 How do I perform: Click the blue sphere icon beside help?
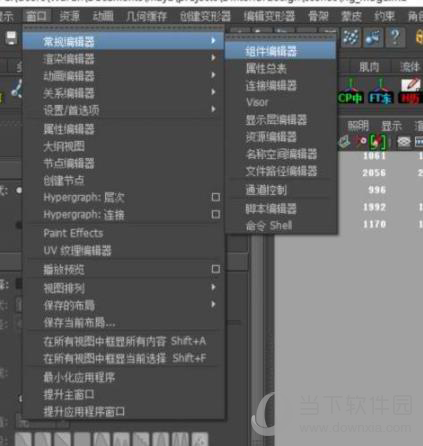click(x=373, y=37)
